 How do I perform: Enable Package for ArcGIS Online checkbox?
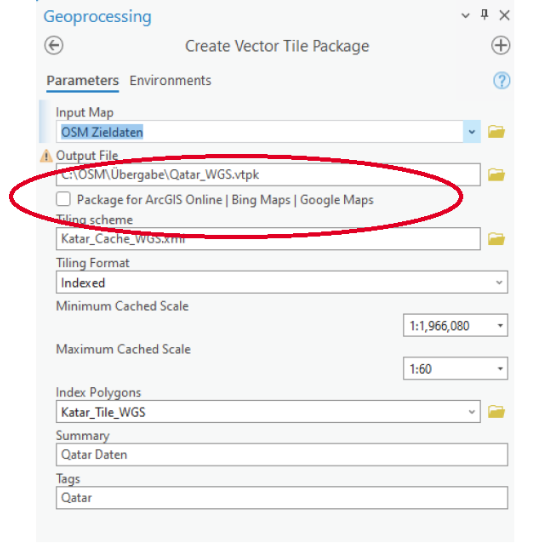(63, 199)
